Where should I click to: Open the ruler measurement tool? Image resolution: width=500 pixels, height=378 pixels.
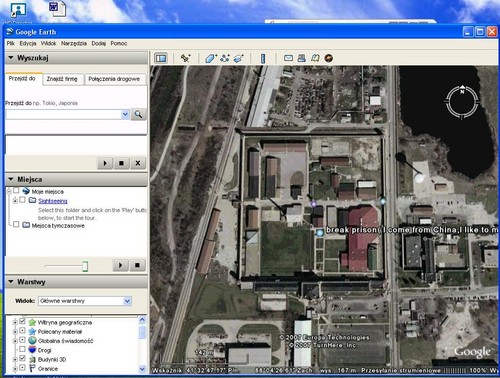pyautogui.click(x=263, y=58)
